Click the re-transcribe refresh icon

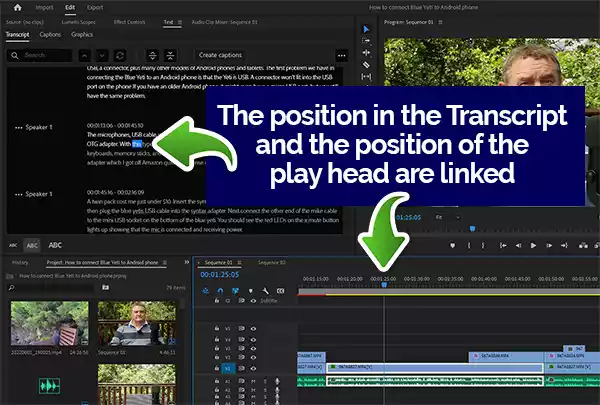click(120, 56)
